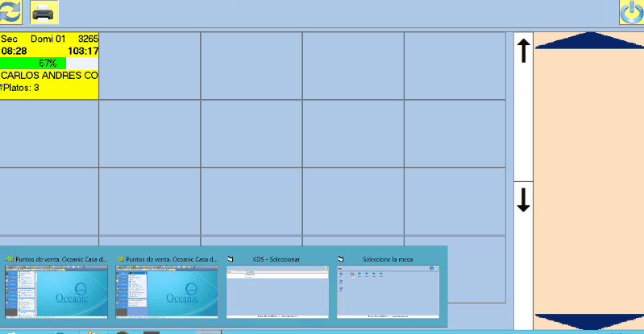This screenshot has height=334, width=644.
Task: Click the top dark blue triangle
Action: pos(588,41)
